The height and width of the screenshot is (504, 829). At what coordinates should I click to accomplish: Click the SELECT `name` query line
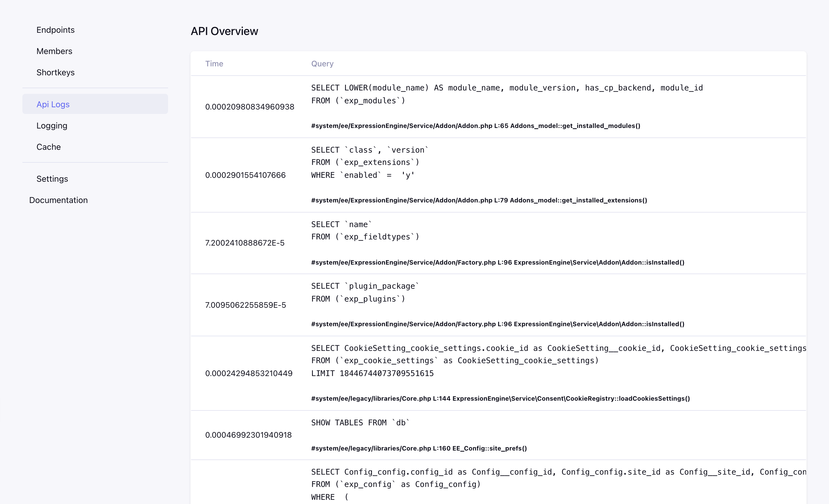pyautogui.click(x=341, y=224)
